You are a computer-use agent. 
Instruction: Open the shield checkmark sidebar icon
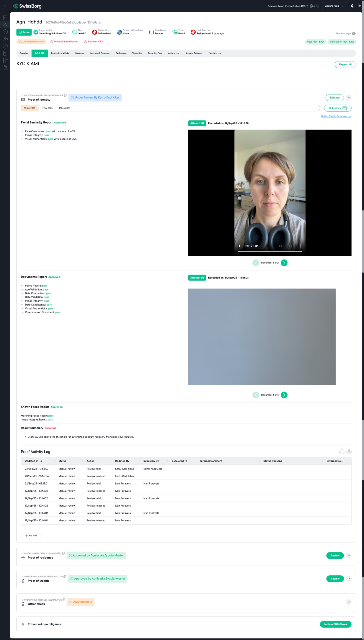(5, 32)
